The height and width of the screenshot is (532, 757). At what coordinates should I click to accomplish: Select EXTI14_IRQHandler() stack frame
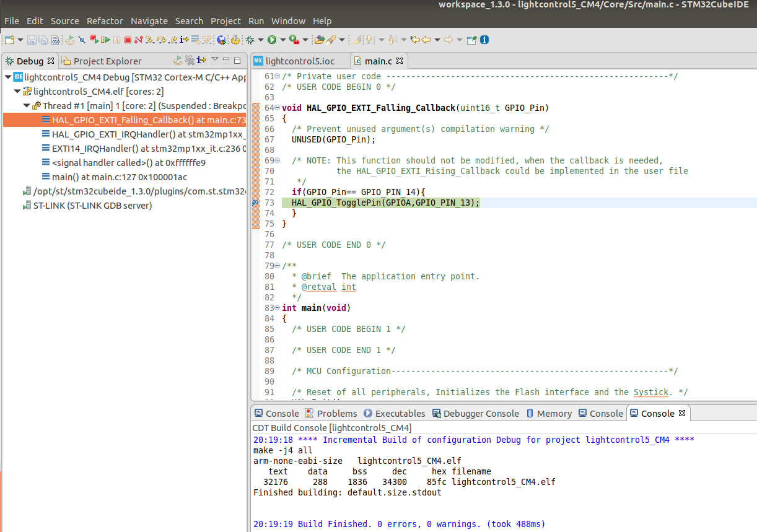[x=144, y=148]
